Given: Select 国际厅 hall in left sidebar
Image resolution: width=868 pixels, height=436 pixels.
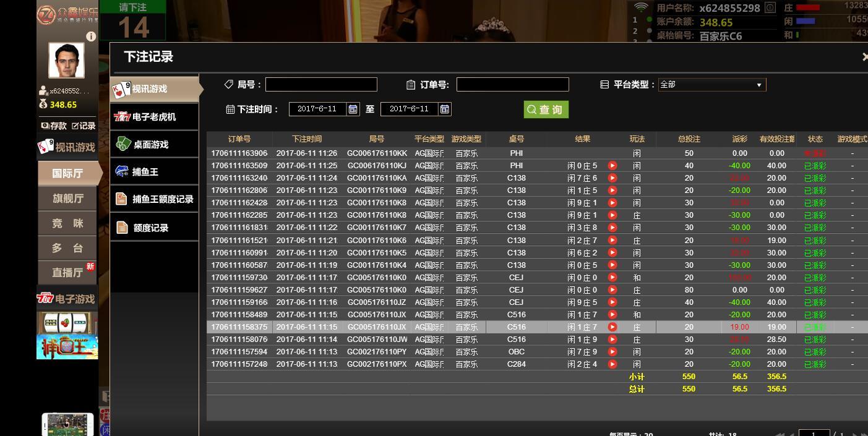Looking at the screenshot, I should (67, 174).
